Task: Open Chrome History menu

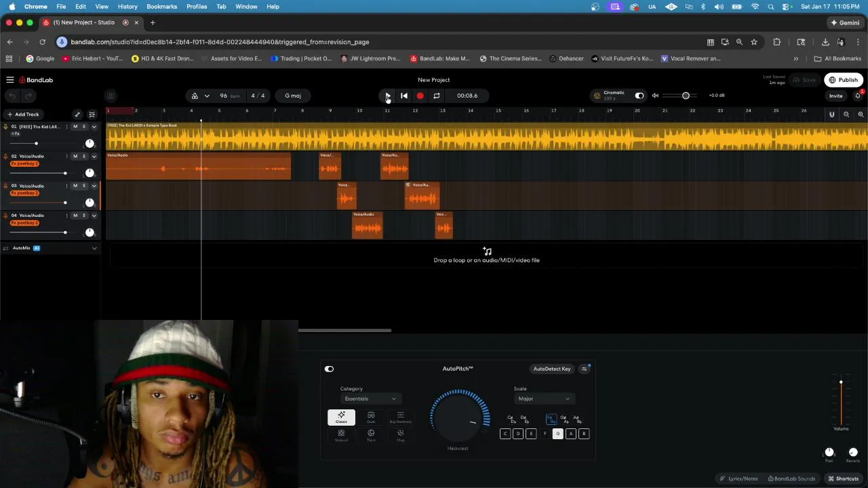Action: pos(127,6)
